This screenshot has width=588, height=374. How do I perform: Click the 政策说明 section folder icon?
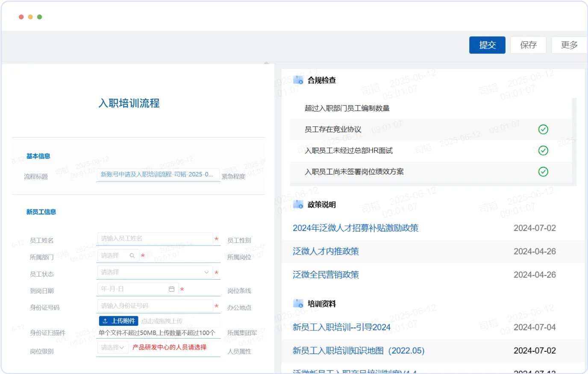click(298, 205)
